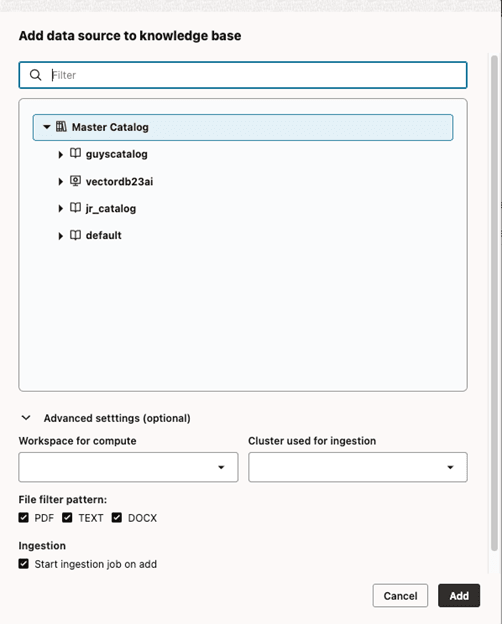Click the Add button
Viewport: 502px width, 624px height.
[x=459, y=595]
